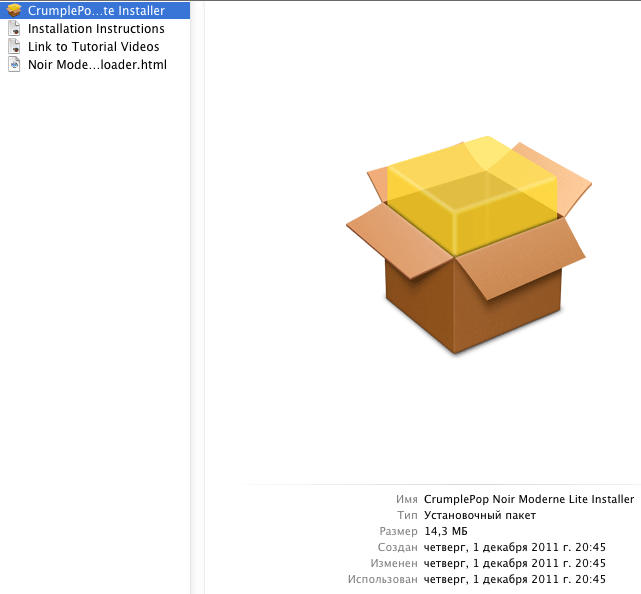Click the Installation Instructions file icon
Screen dimensions: 641x594
click(x=14, y=29)
